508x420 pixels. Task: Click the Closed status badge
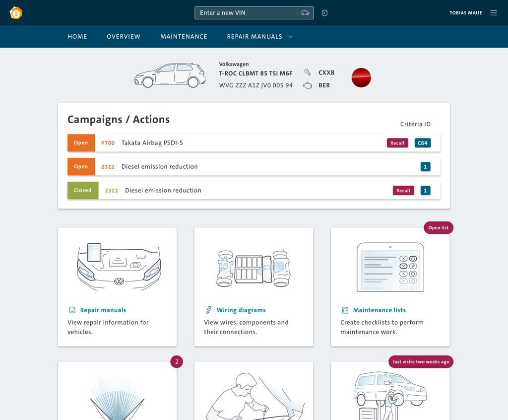83,190
